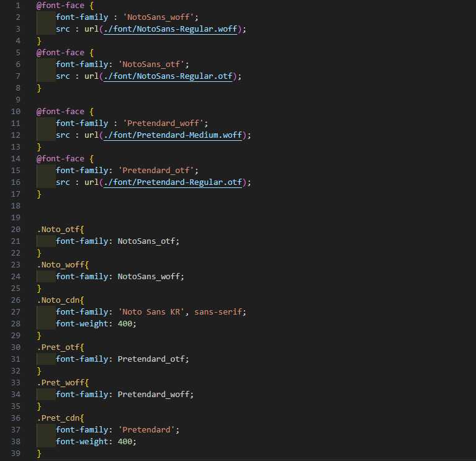Click the 'Noto Sans KR' font name
The image size is (476, 461).
pos(151,312)
